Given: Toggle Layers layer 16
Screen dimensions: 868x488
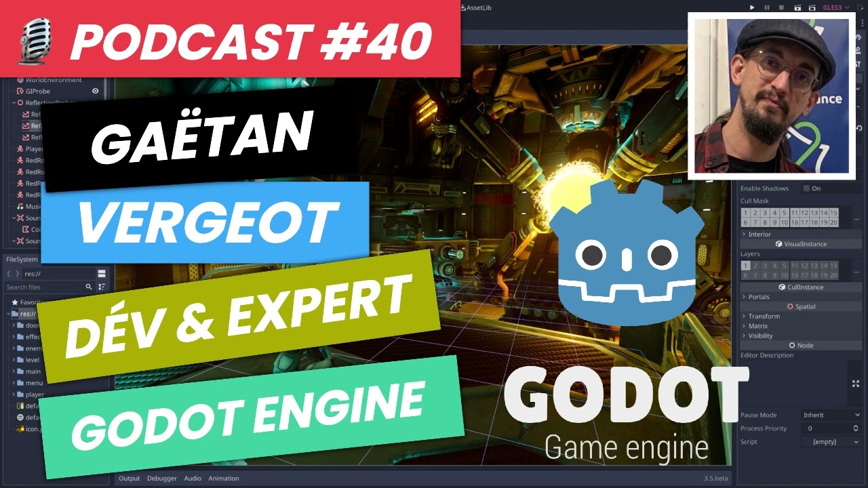Looking at the screenshot, I should click(x=795, y=275).
